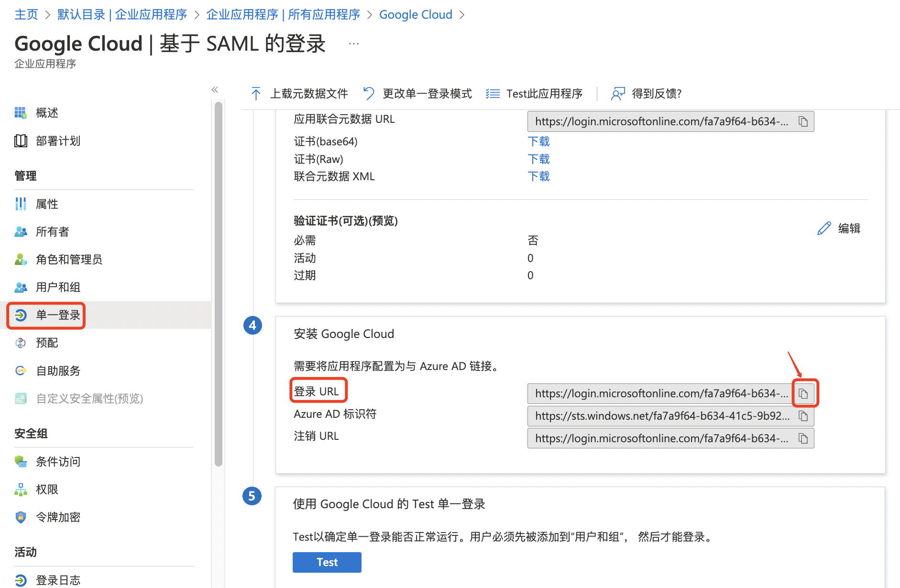Screen dimensions: 900x588
Task: Click the 概述 grid icon
Action: pyautogui.click(x=21, y=113)
